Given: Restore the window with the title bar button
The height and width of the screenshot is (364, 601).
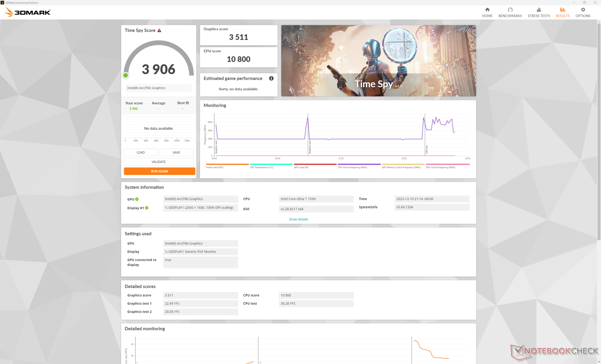Looking at the screenshot, I should tap(584, 3).
